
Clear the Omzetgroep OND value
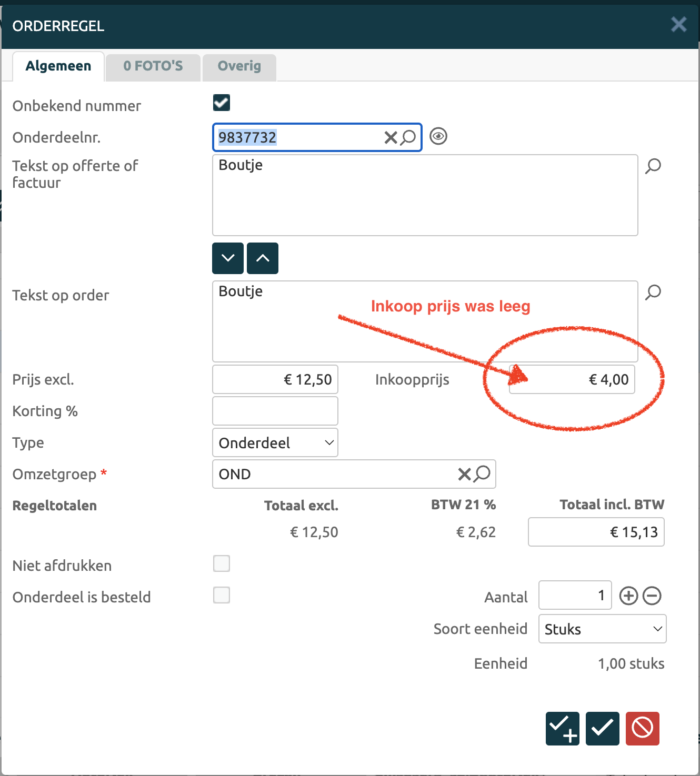(464, 475)
